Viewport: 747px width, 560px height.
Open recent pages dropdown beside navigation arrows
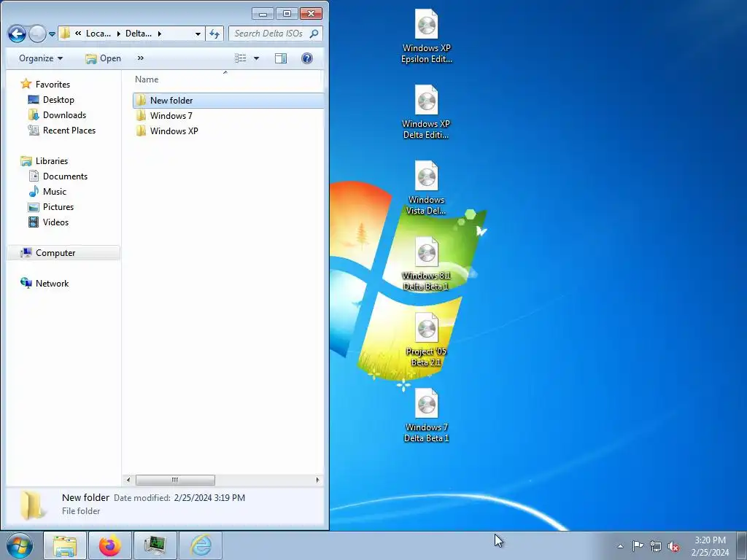[x=53, y=34]
